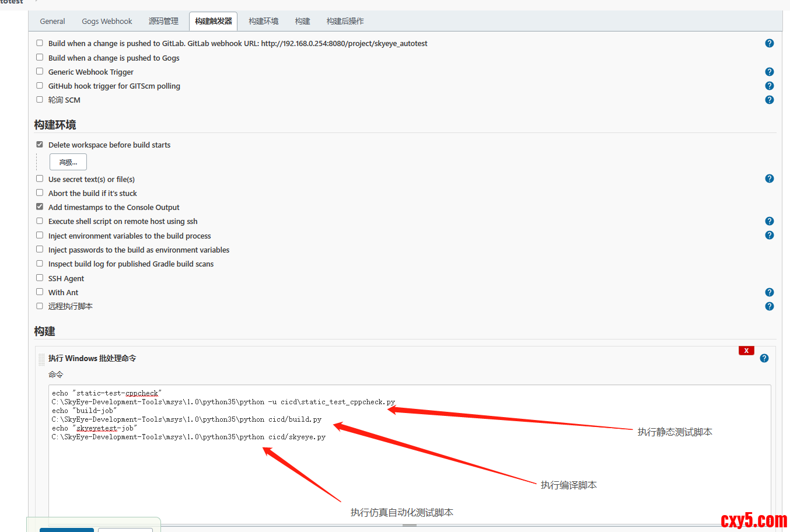Delete the Windows batch build step
Viewport: 790px width, 532px height.
pyautogui.click(x=746, y=351)
